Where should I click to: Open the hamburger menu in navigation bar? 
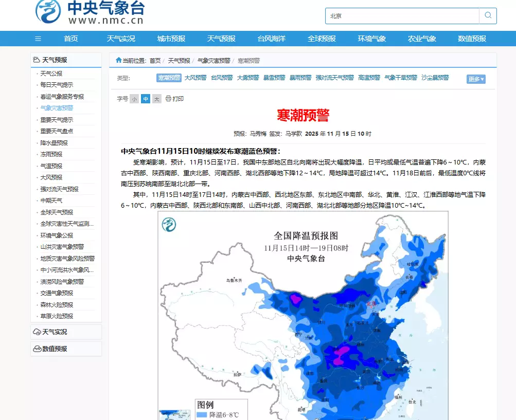[x=38, y=39]
